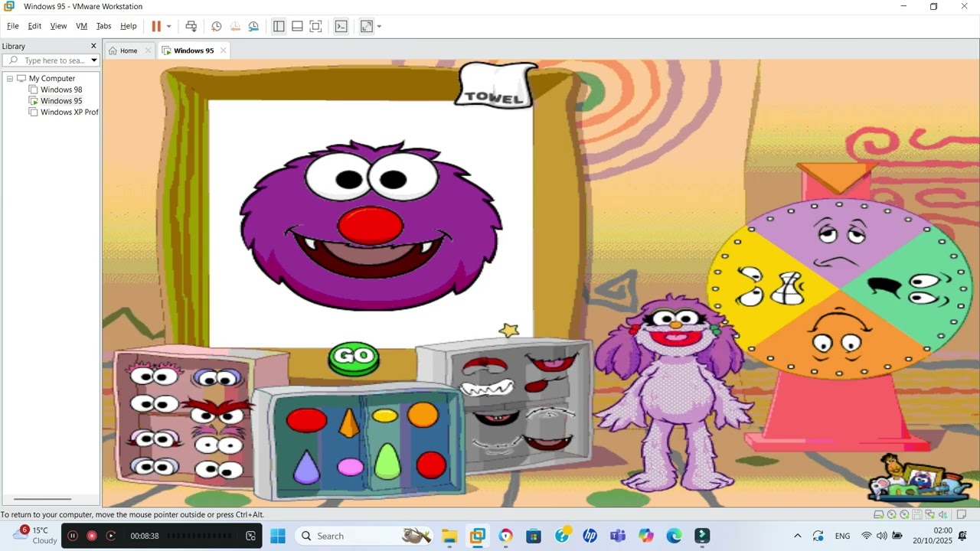980x551 pixels.
Task: Open the VM menu
Action: point(81,26)
